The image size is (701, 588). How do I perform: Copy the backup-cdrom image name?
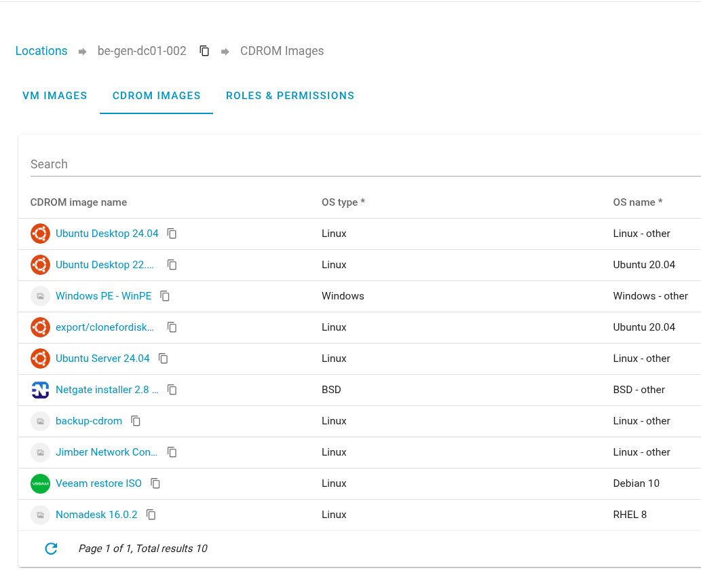point(136,421)
